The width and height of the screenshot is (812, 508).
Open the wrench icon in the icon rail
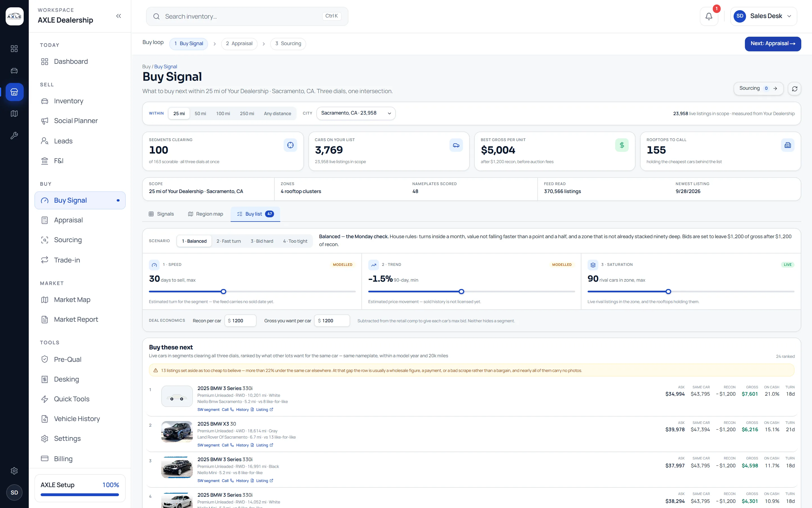tap(14, 135)
